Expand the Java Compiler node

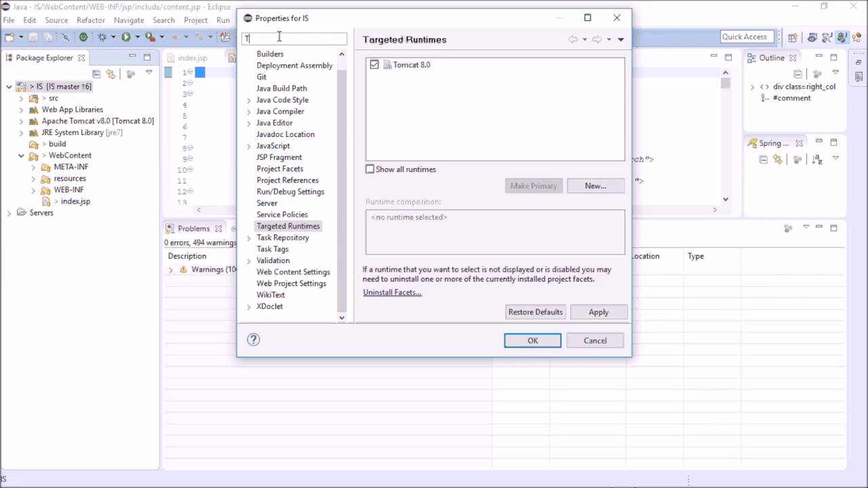pyautogui.click(x=249, y=112)
